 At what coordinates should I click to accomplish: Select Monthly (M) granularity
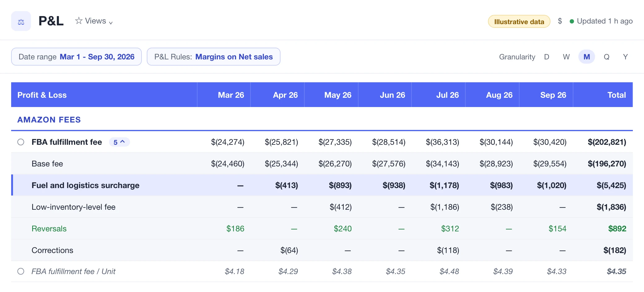point(587,57)
